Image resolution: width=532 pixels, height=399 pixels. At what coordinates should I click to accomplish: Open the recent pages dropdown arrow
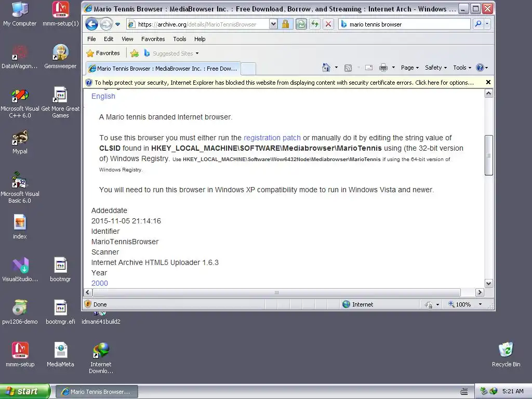coord(118,24)
